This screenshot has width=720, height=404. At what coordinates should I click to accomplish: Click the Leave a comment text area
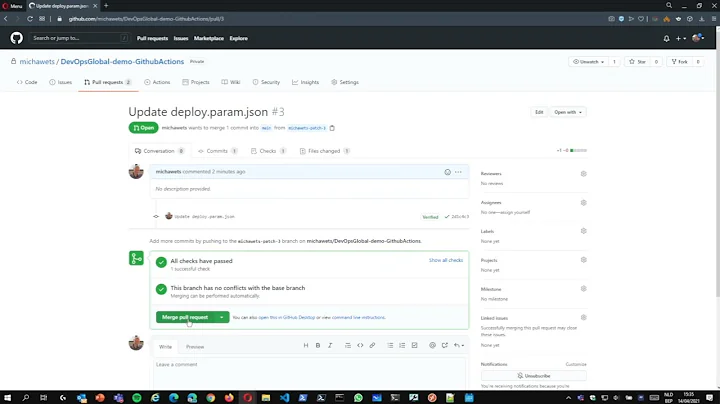[x=309, y=374]
